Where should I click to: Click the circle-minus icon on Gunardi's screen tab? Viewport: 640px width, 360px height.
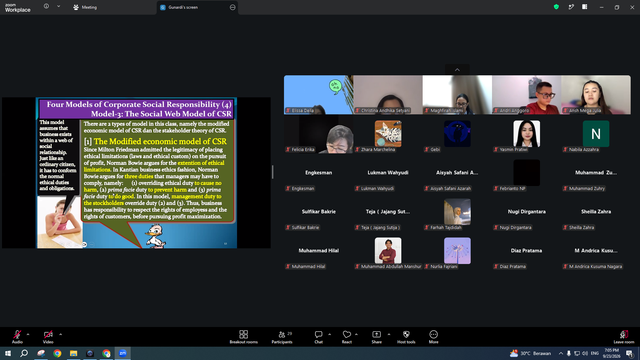pyautogui.click(x=233, y=7)
